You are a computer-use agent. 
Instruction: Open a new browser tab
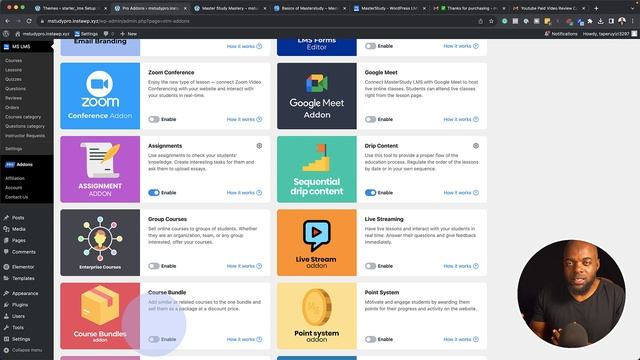596,8
